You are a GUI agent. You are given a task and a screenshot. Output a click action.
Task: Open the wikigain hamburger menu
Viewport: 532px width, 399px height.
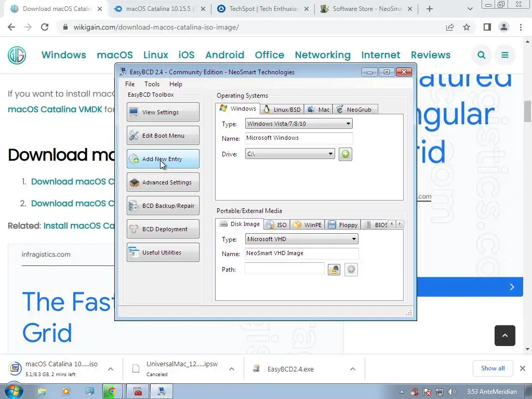505,55
